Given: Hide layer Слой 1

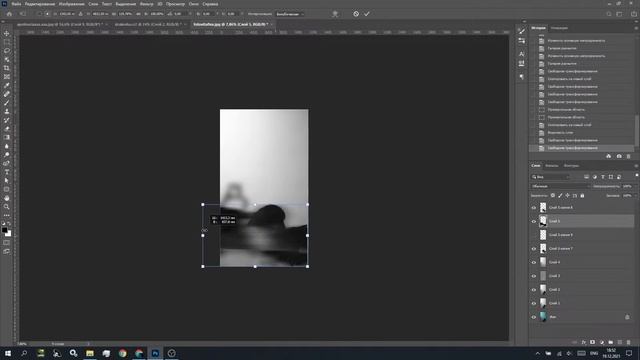Looking at the screenshot, I should (x=533, y=303).
